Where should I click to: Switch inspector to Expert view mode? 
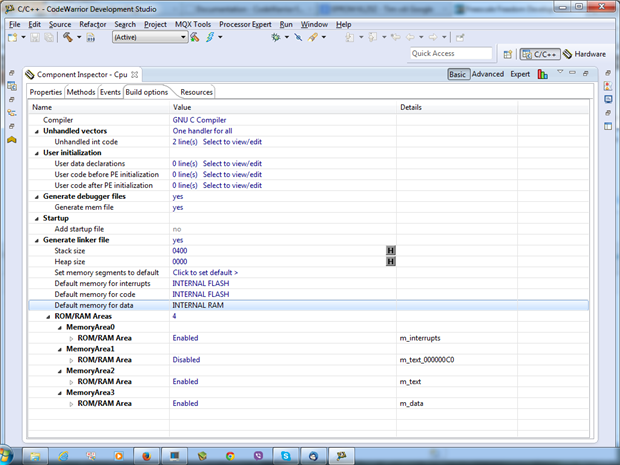pyautogui.click(x=520, y=74)
